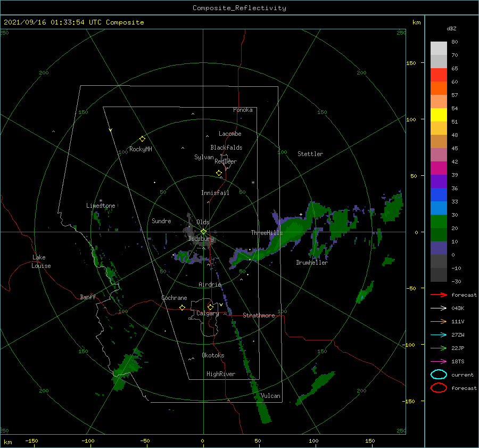The height and width of the screenshot is (448, 479).
Task: Select the blue 36-33 dBZ color swatch
Action: pyautogui.click(x=439, y=195)
